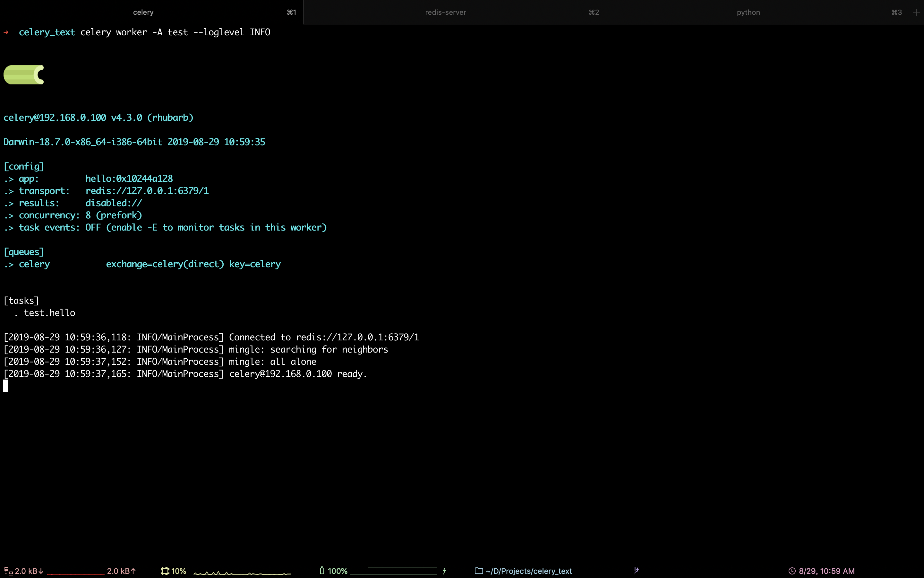Click the red prompt arrow
Viewport: 924px width, 578px height.
6,32
